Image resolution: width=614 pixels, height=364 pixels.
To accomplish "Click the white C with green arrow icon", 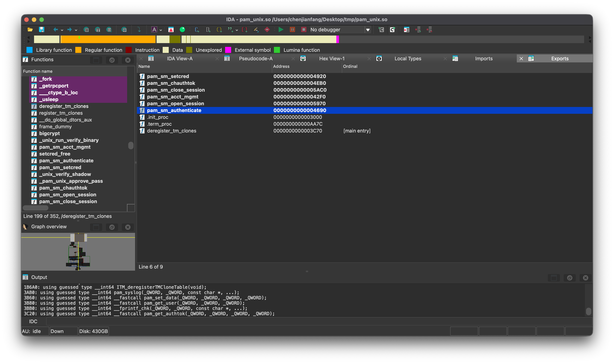I will click(x=392, y=30).
